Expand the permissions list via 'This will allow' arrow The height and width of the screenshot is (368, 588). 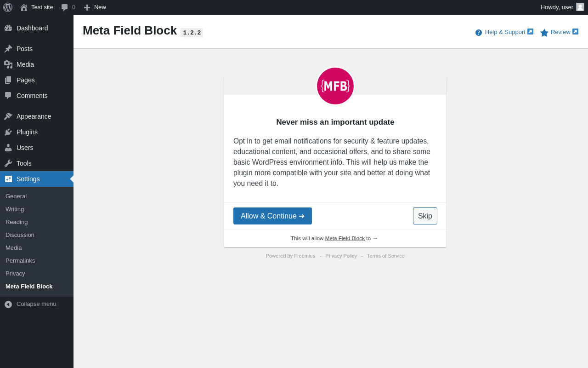click(375, 238)
